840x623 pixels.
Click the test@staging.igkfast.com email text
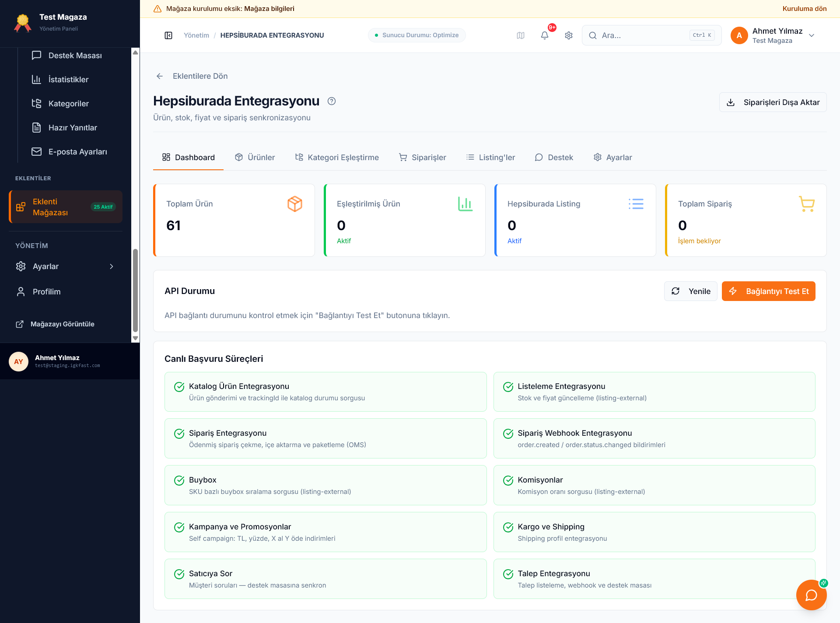click(67, 366)
